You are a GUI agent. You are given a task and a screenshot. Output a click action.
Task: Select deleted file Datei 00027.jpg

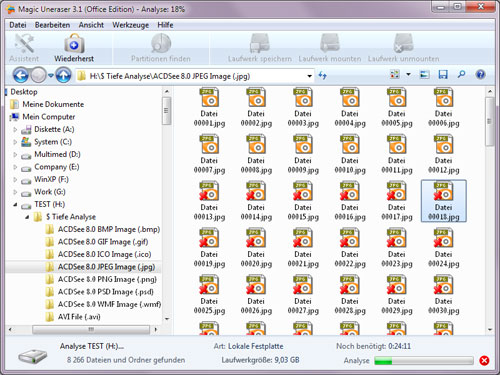coord(303,295)
